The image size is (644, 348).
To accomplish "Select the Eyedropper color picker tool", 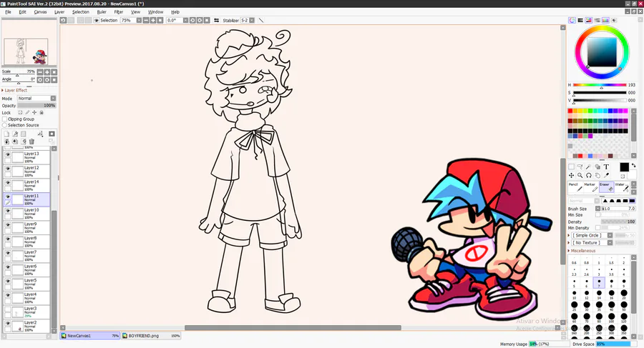I will point(606,175).
